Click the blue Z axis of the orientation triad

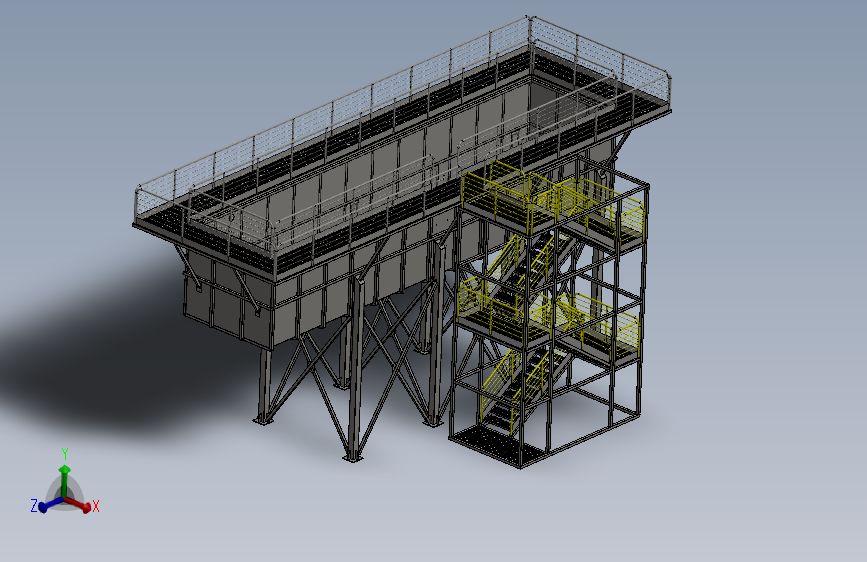[50, 504]
